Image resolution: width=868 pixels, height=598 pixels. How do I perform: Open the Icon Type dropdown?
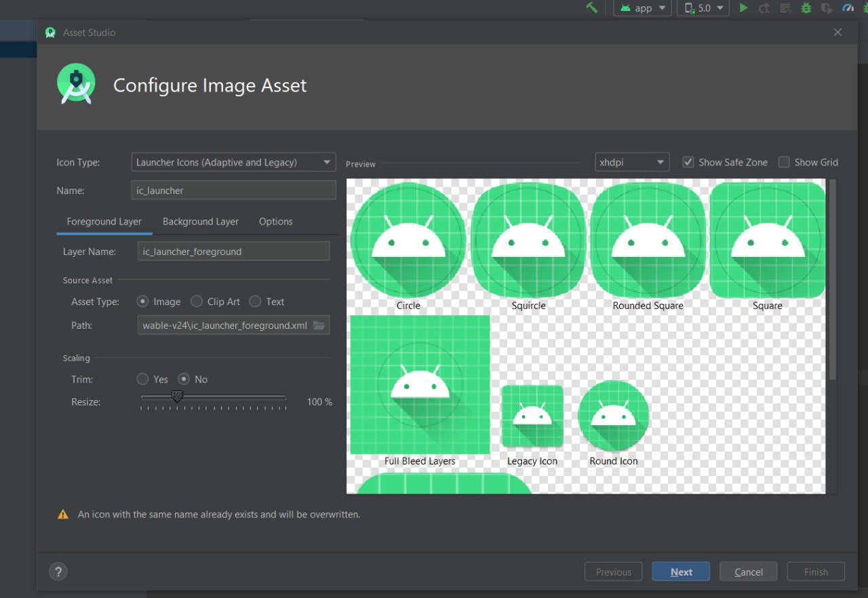pos(233,162)
